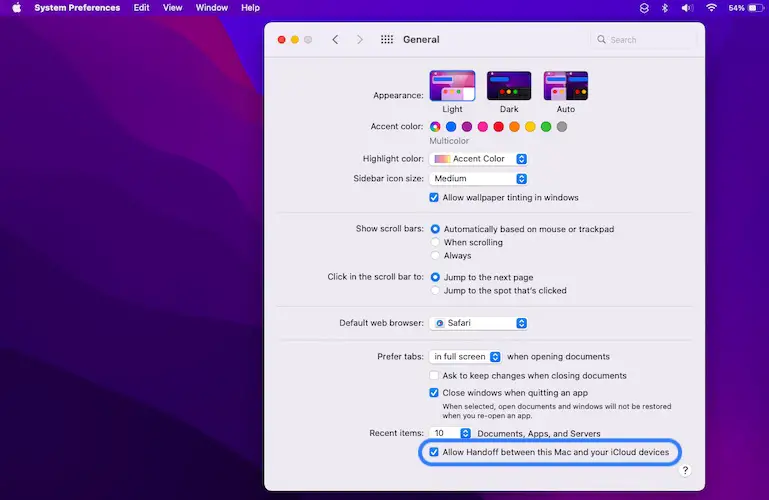
Task: Choose the Dark appearance thumbnail
Action: click(508, 86)
